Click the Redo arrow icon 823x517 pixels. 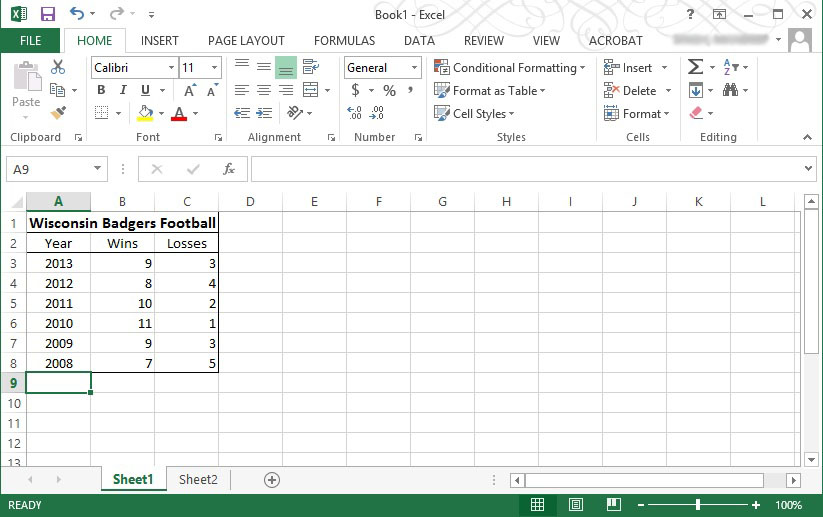[x=117, y=14]
